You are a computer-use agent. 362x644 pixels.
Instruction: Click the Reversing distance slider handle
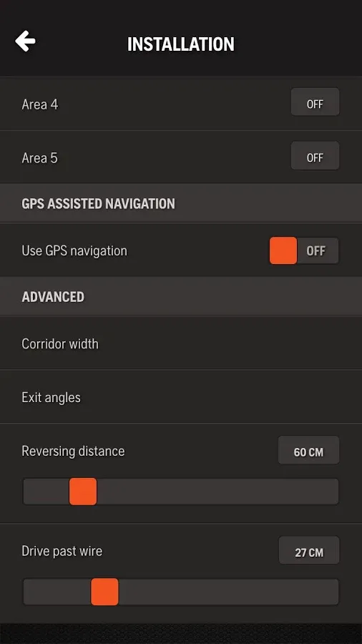click(x=83, y=492)
